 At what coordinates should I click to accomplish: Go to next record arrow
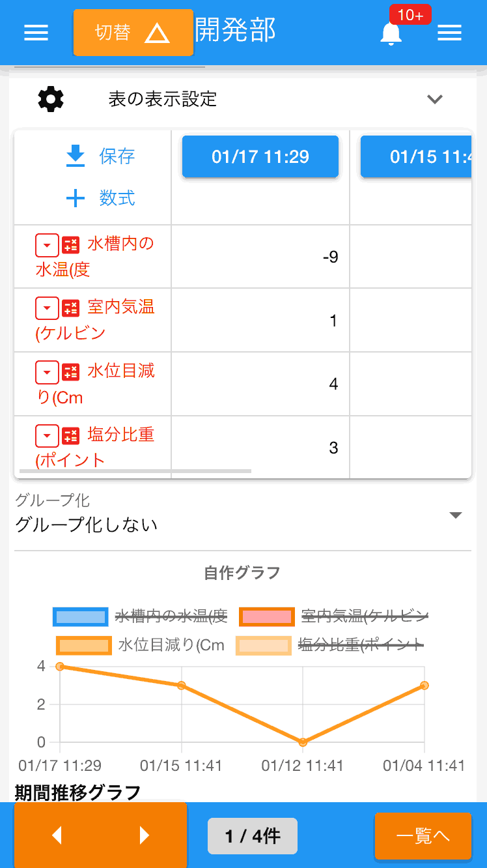point(145,835)
